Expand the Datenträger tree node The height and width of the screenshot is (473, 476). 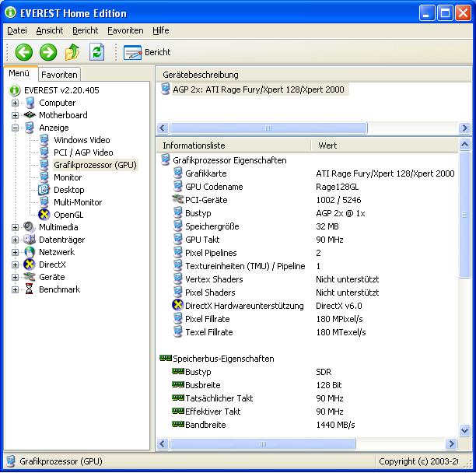(x=15, y=240)
